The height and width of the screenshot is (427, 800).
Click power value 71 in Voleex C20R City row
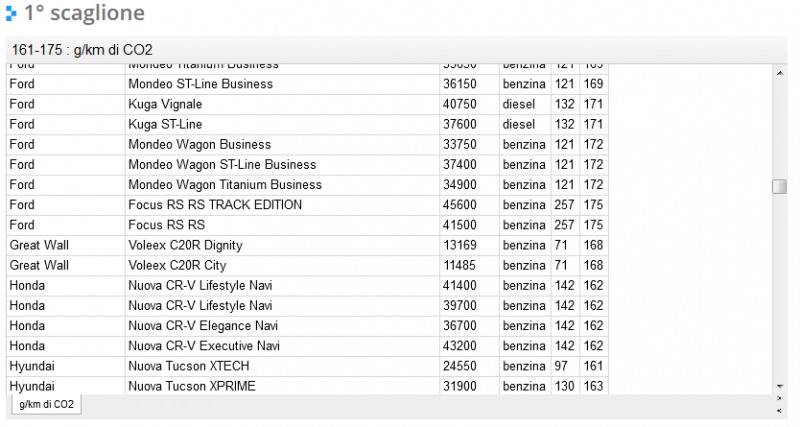click(x=565, y=266)
